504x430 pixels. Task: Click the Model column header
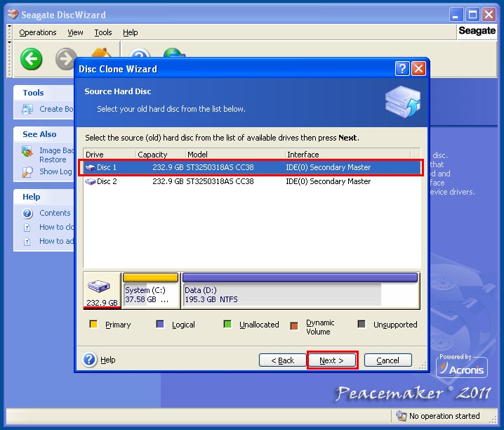236,155
